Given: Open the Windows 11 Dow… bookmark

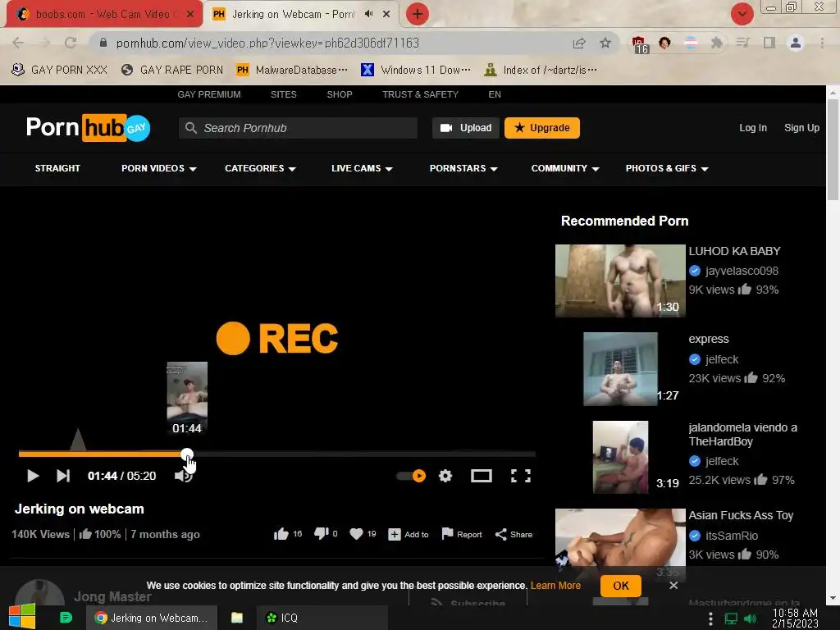Looking at the screenshot, I should point(416,70).
